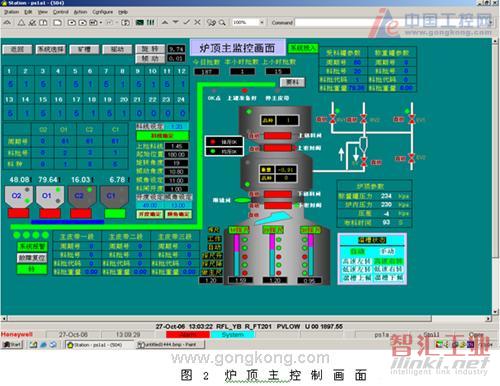The image size is (500, 386).
Task: Click the callup speech-bubble toolbar icon
Action: (211, 22)
